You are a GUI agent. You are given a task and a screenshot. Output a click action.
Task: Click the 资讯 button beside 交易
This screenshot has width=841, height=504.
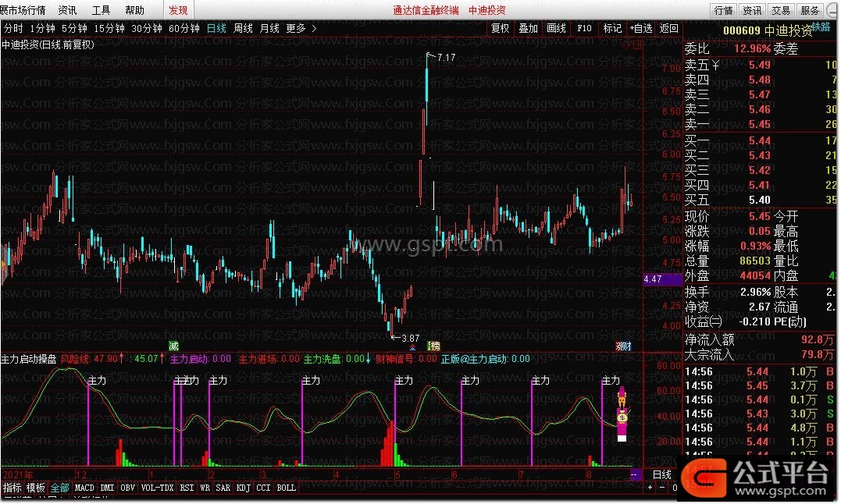(x=752, y=10)
